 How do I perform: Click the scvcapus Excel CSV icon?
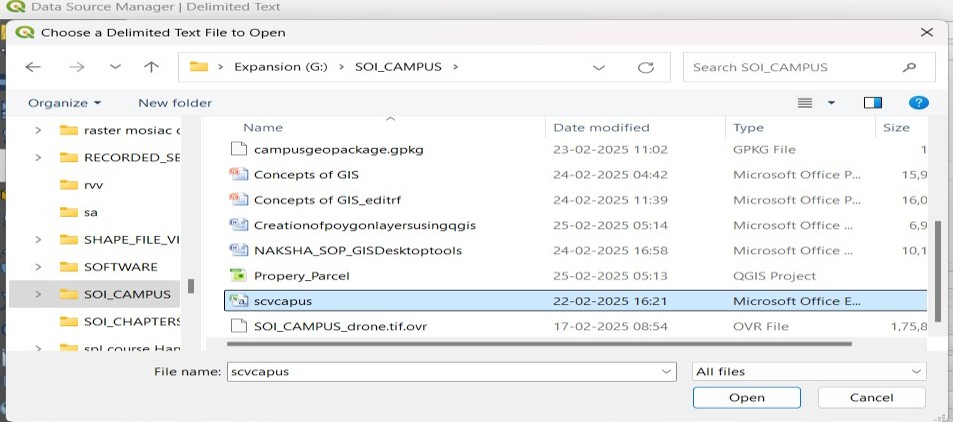pyautogui.click(x=239, y=300)
